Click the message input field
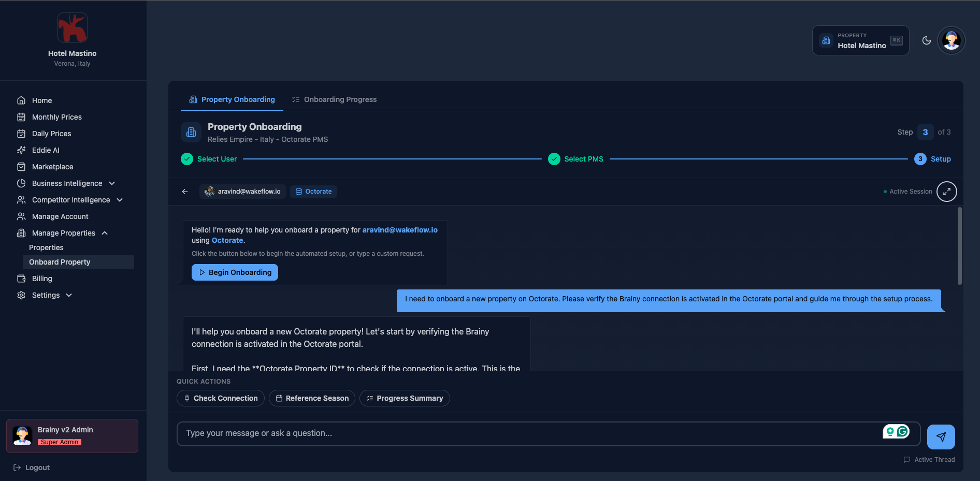 point(528,433)
